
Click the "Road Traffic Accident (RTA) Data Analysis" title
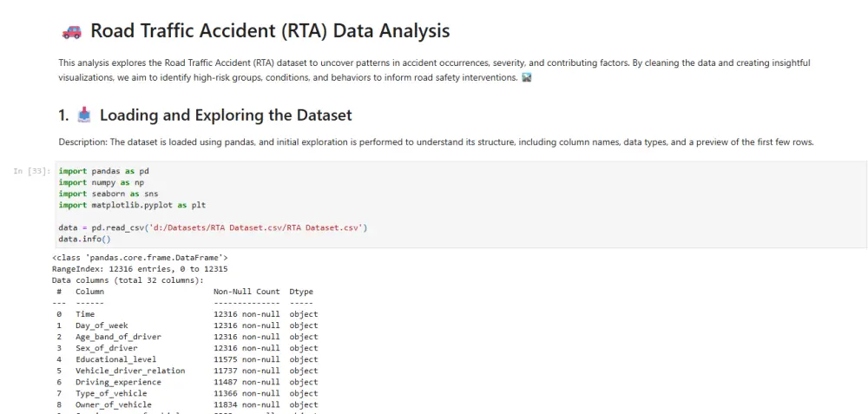click(270, 31)
